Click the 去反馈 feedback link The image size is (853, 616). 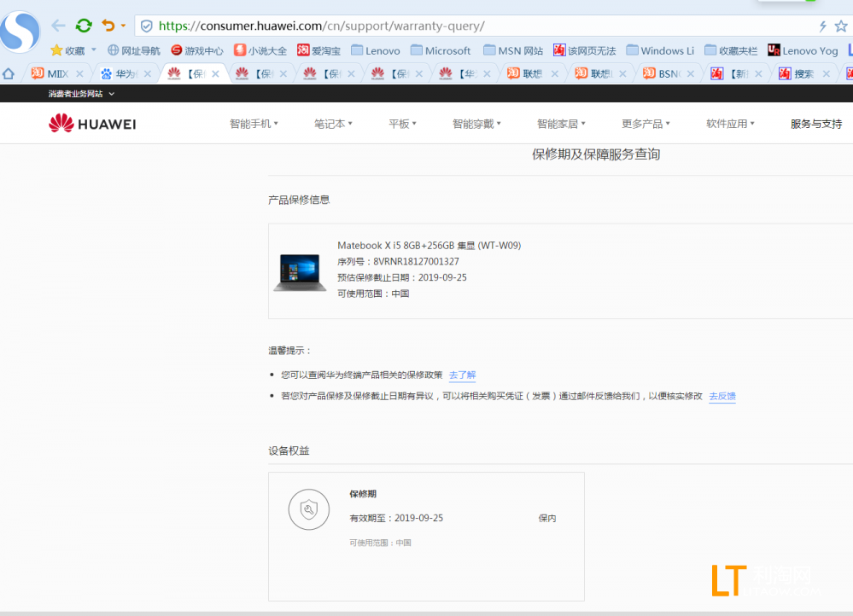tap(722, 396)
